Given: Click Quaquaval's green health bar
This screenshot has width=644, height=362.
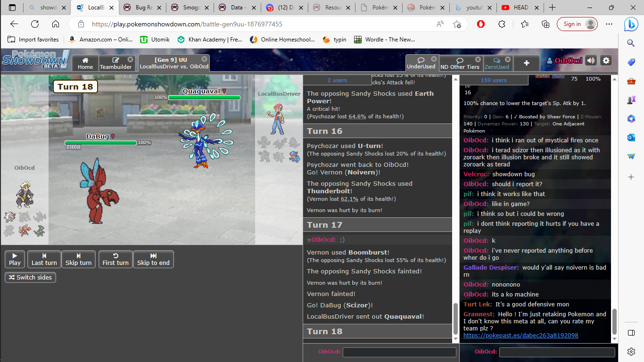Looking at the screenshot, I should 204,98.
